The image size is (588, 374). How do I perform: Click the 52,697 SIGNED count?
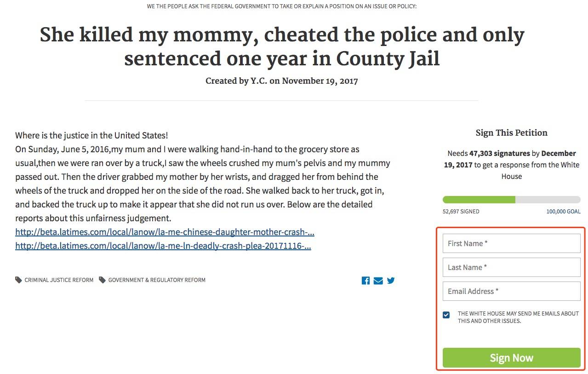tap(461, 212)
